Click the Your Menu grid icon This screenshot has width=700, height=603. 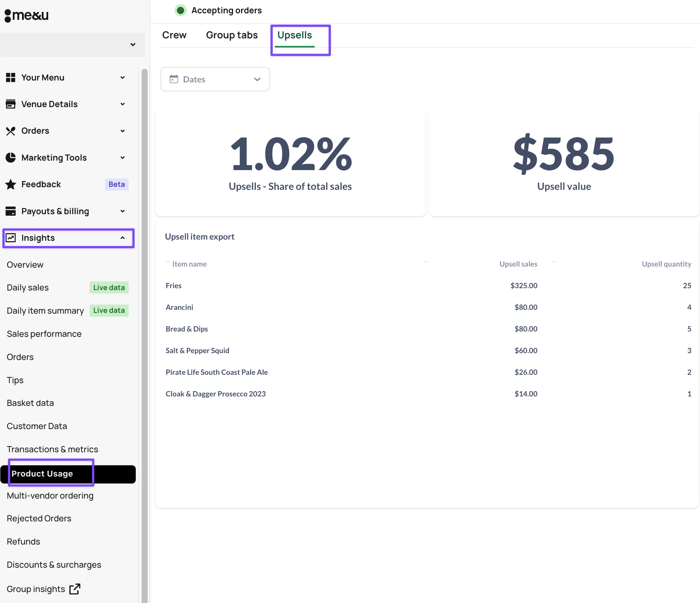tap(11, 77)
